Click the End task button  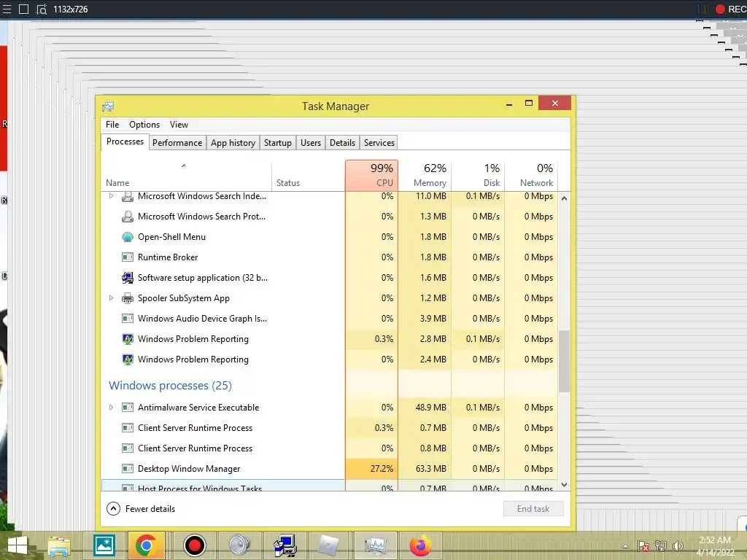(x=533, y=509)
